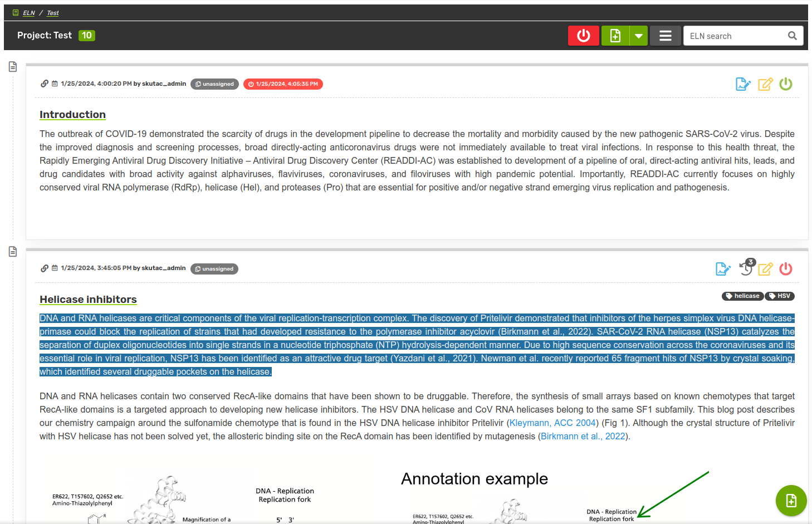Click the HSV tag
This screenshot has width=812, height=524.
(x=780, y=296)
